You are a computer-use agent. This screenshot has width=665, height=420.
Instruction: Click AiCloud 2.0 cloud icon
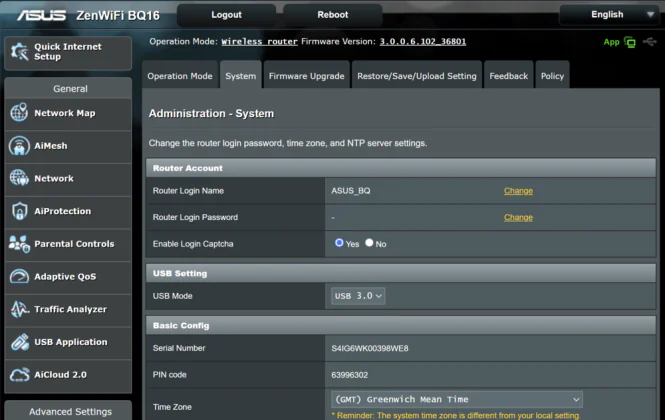point(19,375)
